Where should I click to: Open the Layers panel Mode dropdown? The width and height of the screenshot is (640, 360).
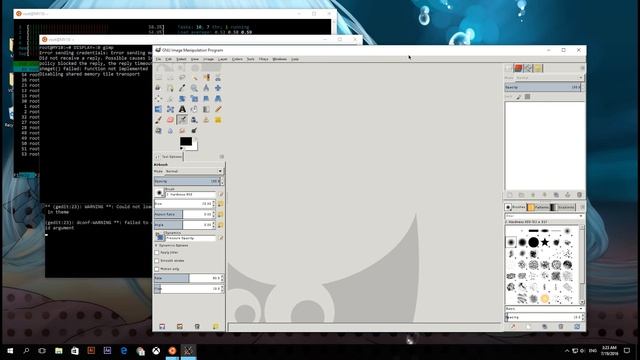coord(549,78)
